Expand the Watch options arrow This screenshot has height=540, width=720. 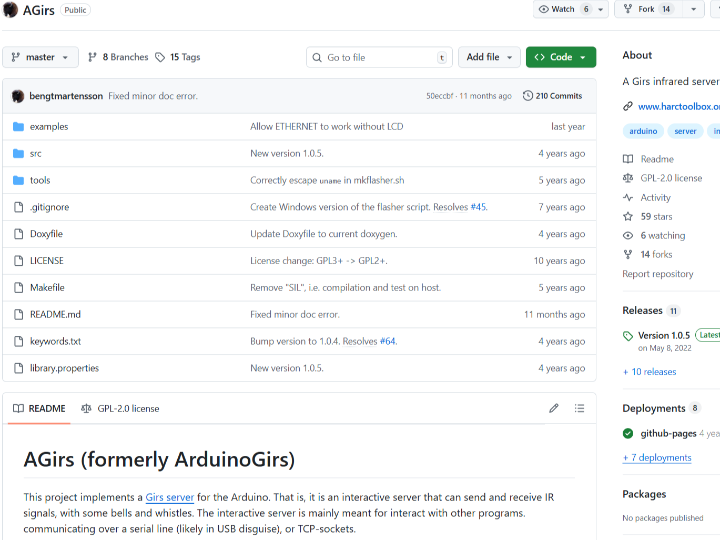pos(601,9)
